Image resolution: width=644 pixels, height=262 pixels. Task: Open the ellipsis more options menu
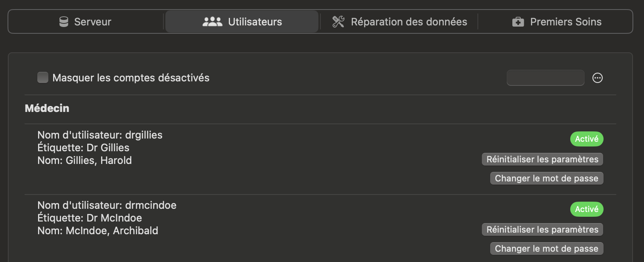point(598,78)
